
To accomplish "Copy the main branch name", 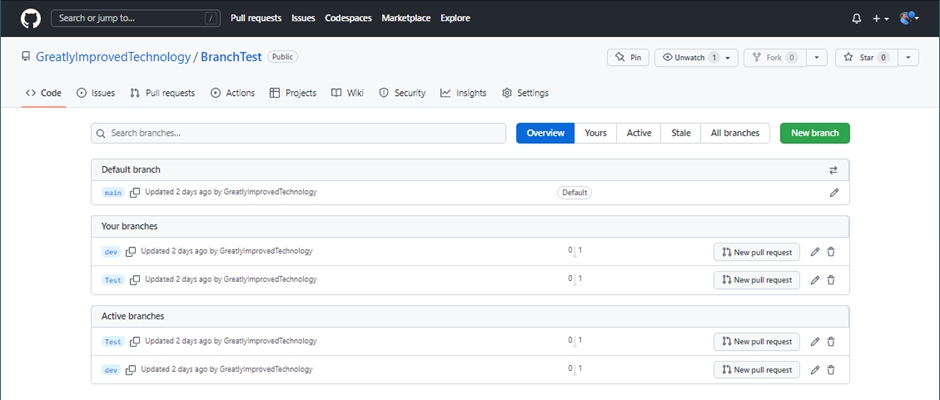I will (x=134, y=192).
